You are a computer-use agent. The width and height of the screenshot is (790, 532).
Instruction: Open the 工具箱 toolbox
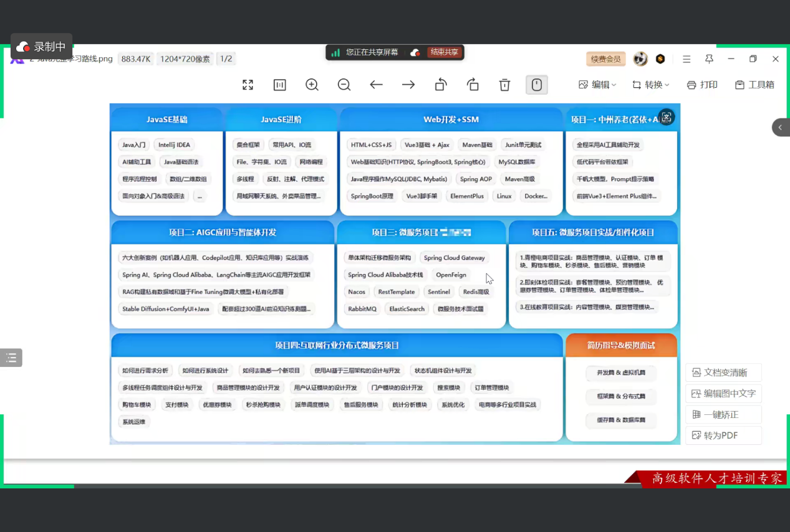(x=754, y=85)
